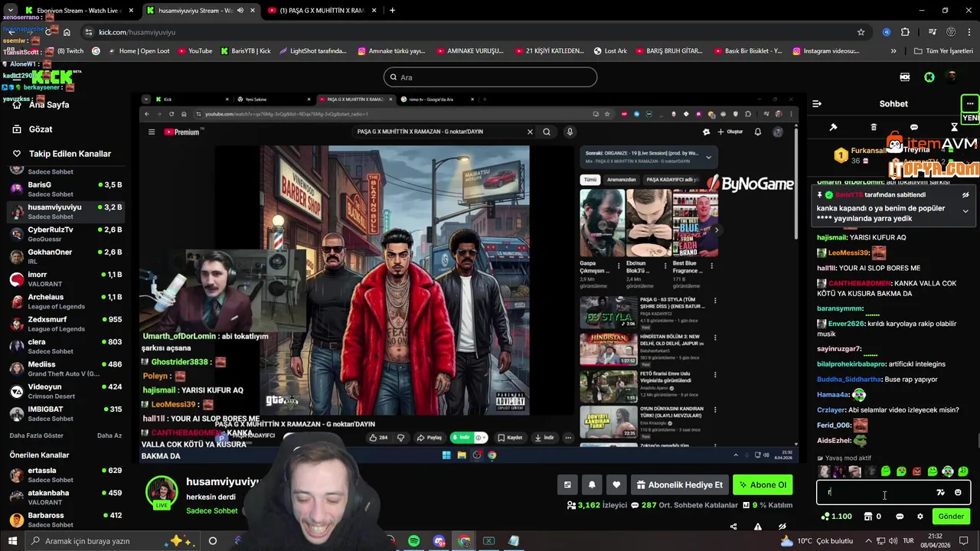The height and width of the screenshot is (551, 980).
Task: Open imorr VALORANT channel in sidebar
Action: [65, 279]
